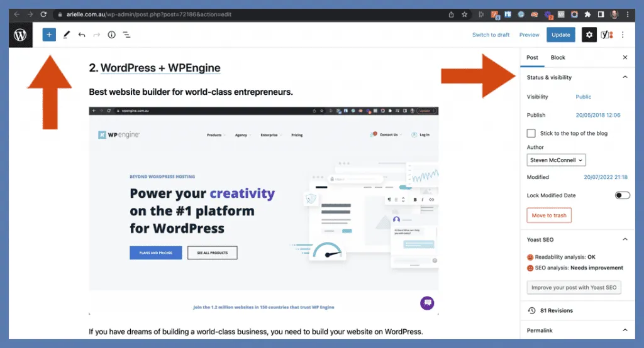Click the orange extension with badge 8
644x348 pixels.
(496, 15)
